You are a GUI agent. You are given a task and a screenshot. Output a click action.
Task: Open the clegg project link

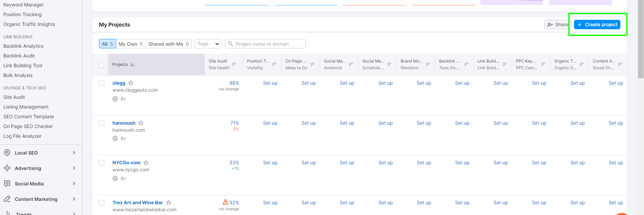pos(119,83)
